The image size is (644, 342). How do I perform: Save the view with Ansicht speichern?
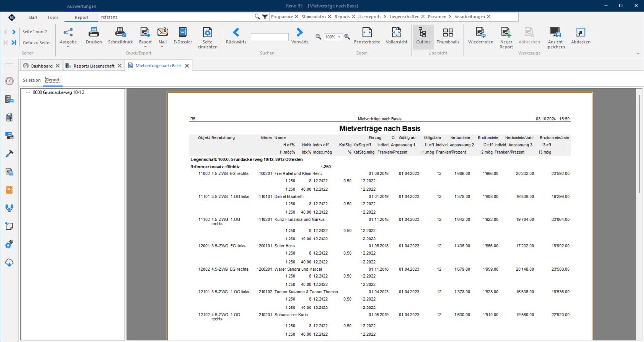[555, 37]
